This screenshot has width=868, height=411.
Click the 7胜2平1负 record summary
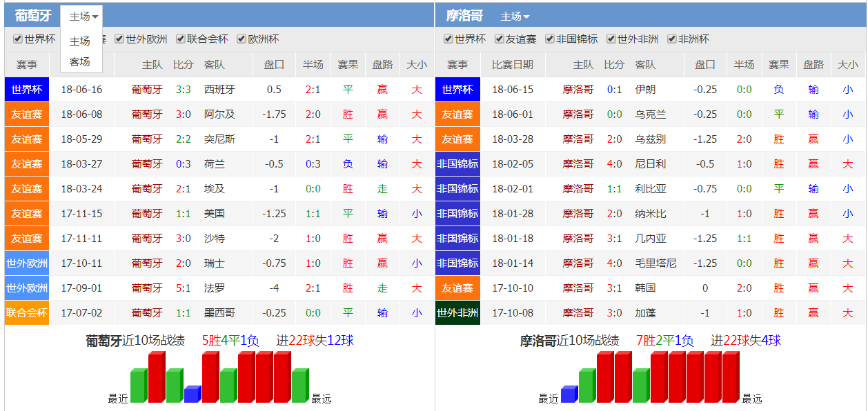click(665, 341)
